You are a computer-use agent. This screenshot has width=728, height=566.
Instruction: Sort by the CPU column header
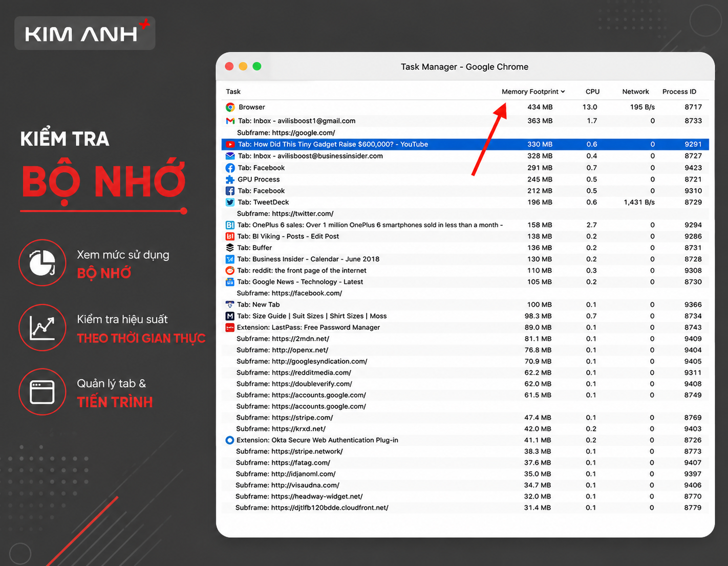pyautogui.click(x=592, y=92)
